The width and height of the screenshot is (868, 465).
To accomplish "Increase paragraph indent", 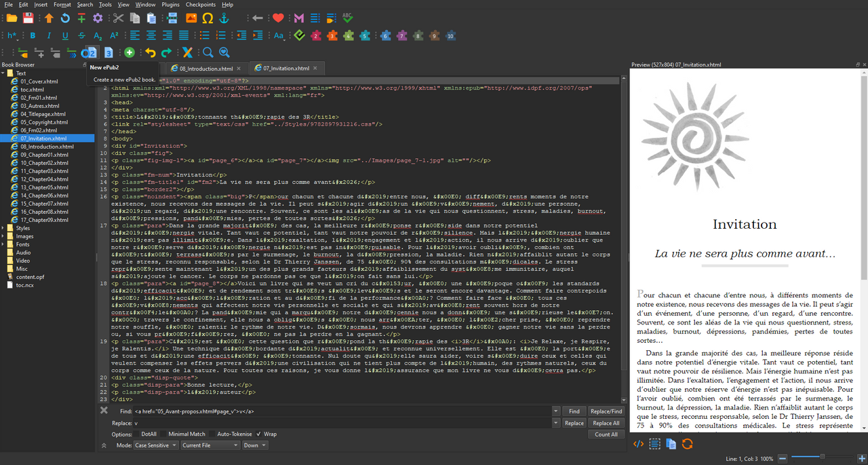I will pos(257,35).
